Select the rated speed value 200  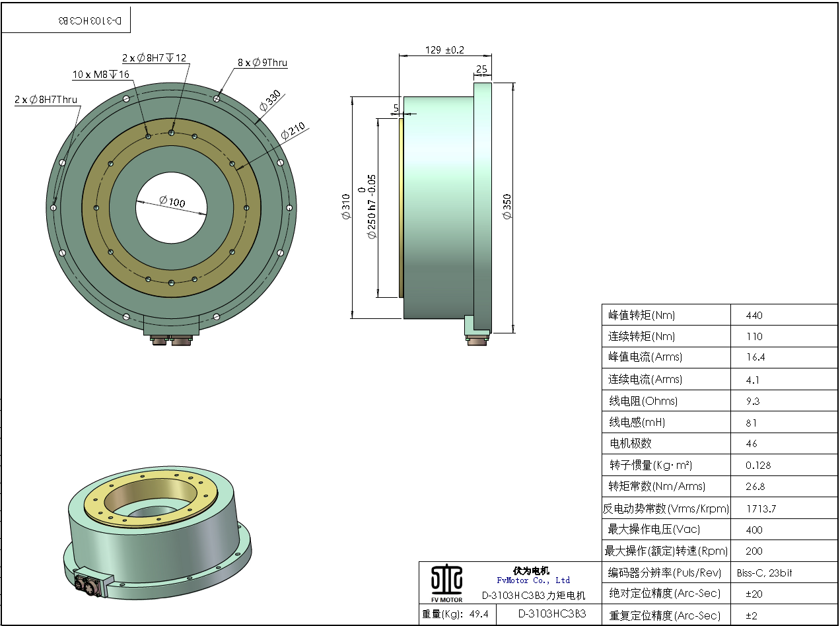pos(754,551)
